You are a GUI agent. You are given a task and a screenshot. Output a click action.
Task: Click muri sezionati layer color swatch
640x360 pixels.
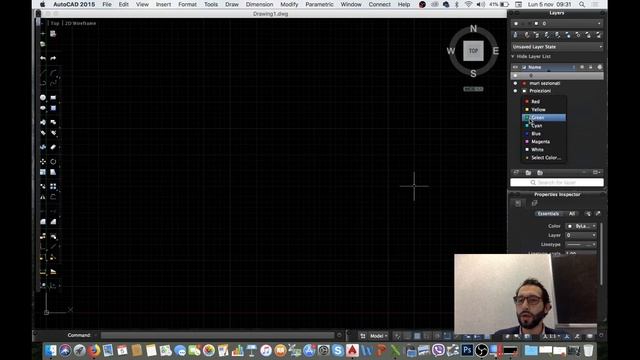(524, 83)
